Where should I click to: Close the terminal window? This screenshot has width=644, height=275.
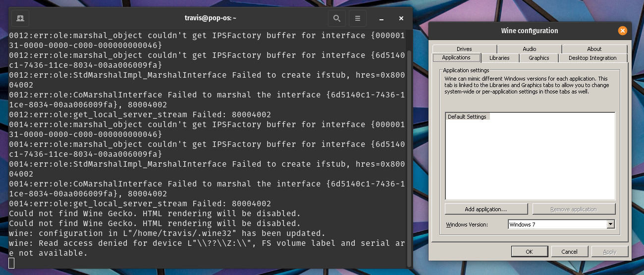[401, 18]
